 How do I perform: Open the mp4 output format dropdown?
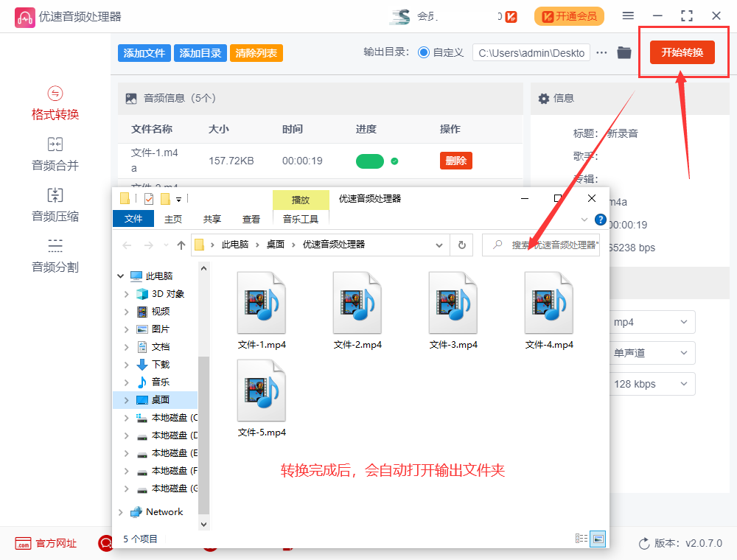point(652,322)
